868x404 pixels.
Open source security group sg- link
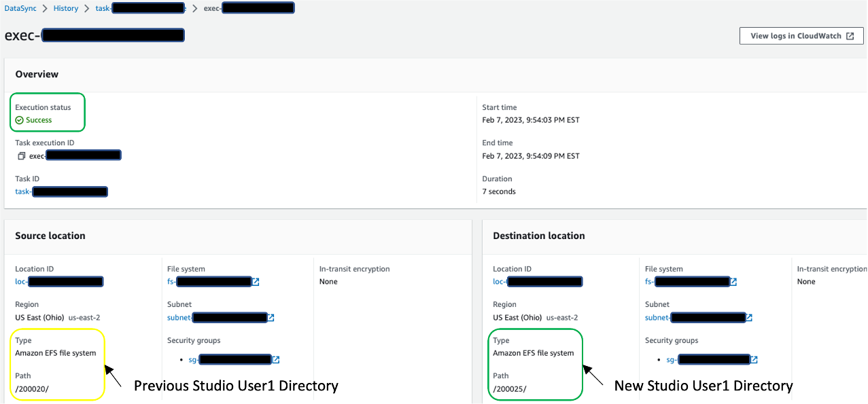[230, 360]
